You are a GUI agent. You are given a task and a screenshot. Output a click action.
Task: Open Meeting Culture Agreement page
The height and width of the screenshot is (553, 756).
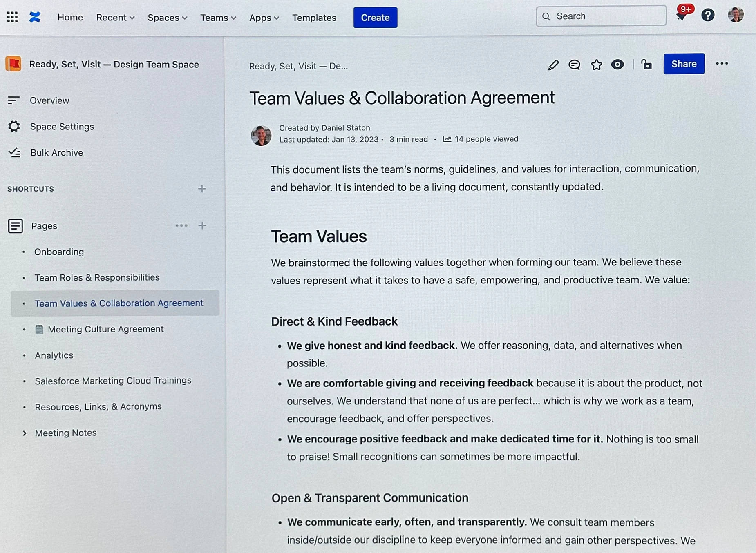coord(106,329)
